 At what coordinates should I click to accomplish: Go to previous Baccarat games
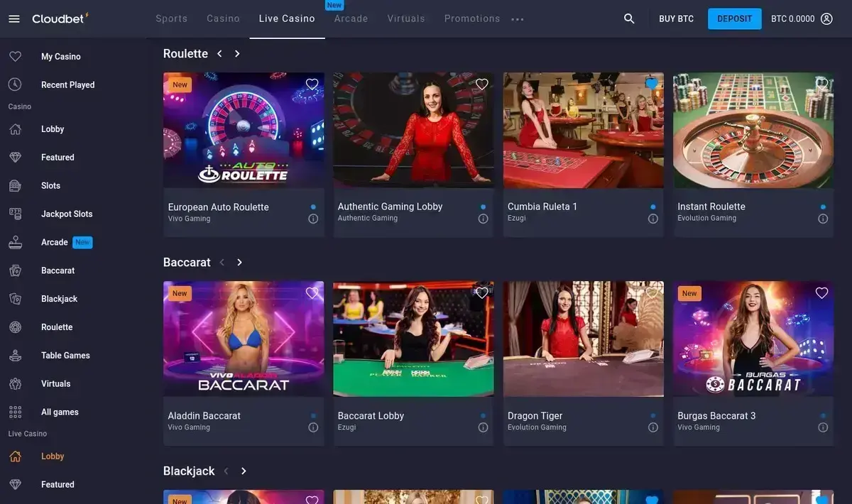pos(222,263)
